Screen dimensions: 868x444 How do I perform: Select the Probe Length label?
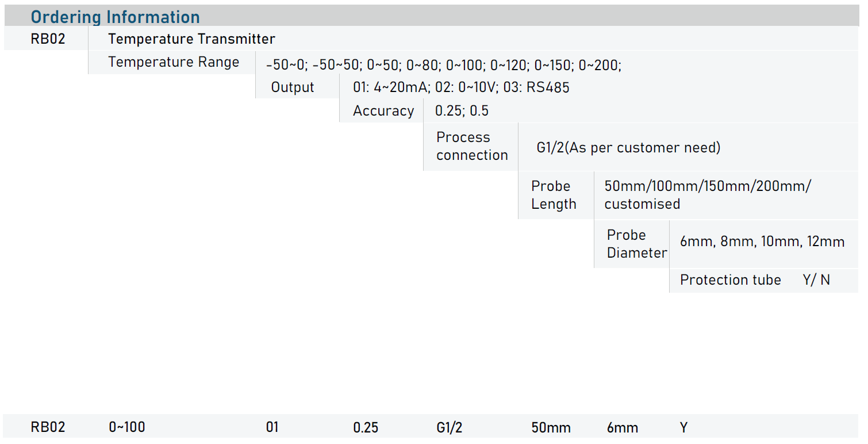click(553, 195)
